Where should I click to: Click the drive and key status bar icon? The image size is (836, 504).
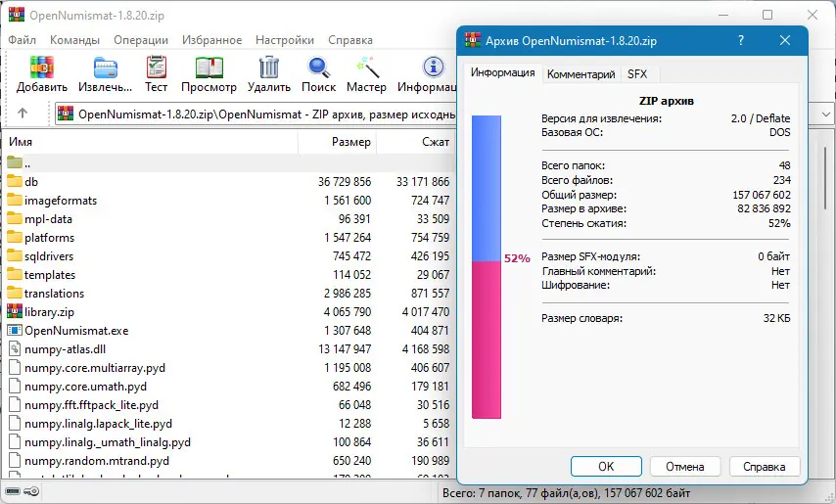point(22,491)
